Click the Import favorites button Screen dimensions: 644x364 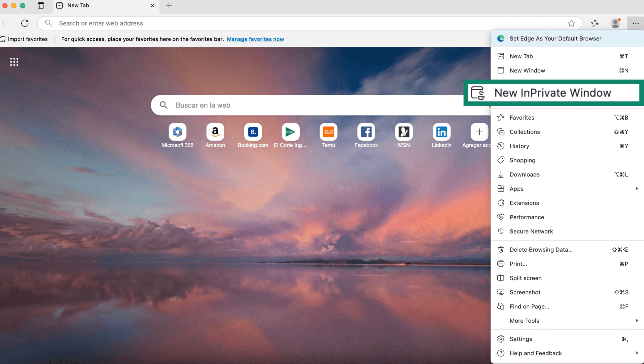[24, 39]
